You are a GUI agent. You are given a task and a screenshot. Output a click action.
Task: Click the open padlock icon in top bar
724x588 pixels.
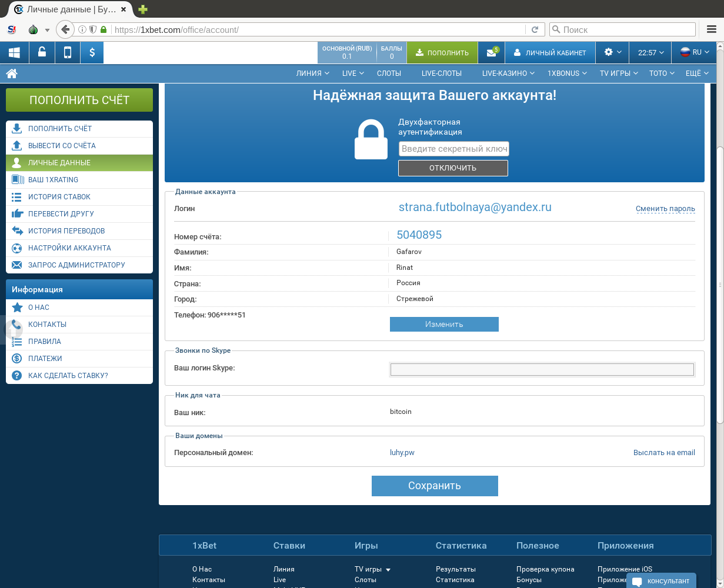pos(42,52)
